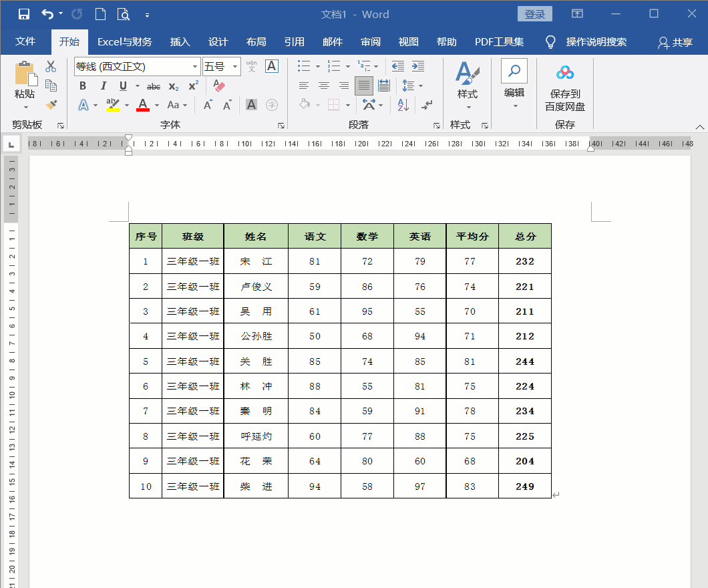Save document using the floppy disk icon
Image resolution: width=708 pixels, height=588 pixels.
click(24, 14)
